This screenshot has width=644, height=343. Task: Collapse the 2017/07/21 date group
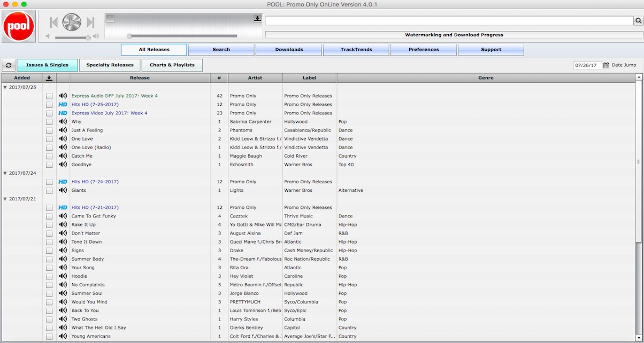pyautogui.click(x=5, y=199)
